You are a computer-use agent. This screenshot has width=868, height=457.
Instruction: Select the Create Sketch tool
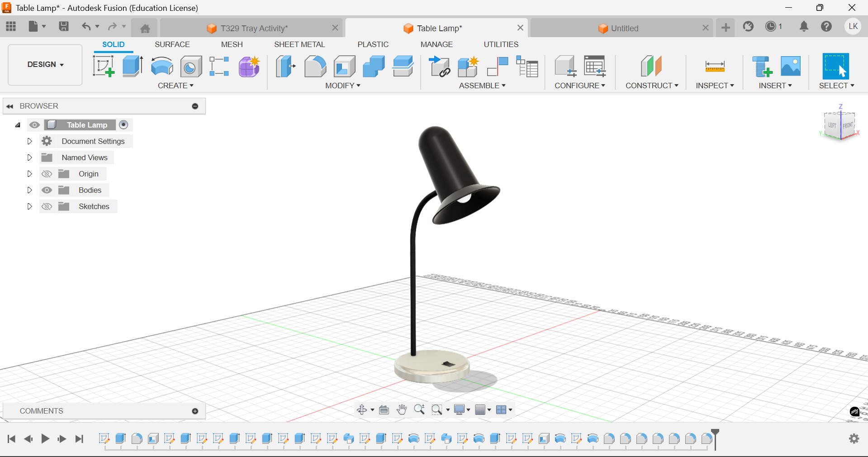click(x=104, y=67)
